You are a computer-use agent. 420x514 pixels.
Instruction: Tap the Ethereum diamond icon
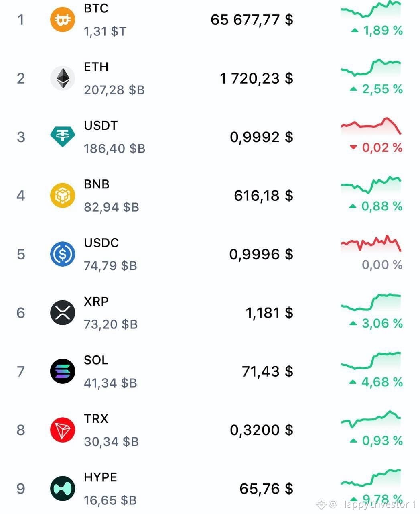[x=63, y=78]
